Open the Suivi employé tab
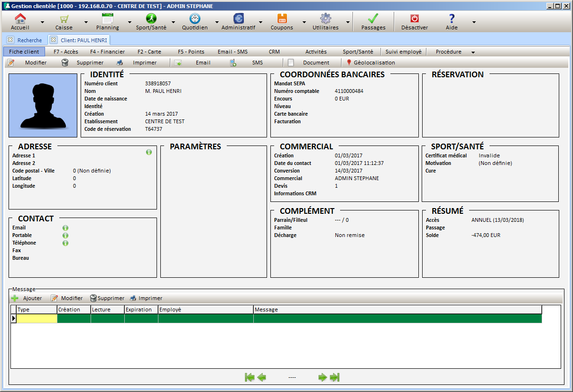573x392 pixels. [x=404, y=52]
